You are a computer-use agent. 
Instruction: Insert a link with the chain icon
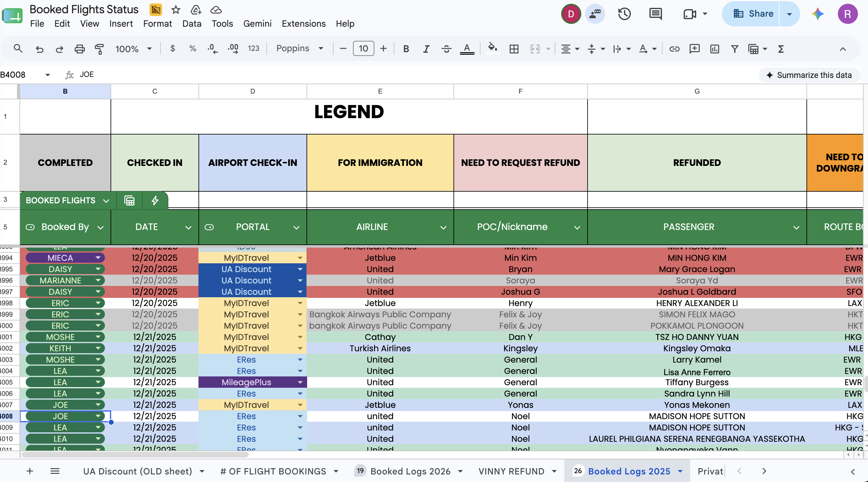pyautogui.click(x=674, y=49)
